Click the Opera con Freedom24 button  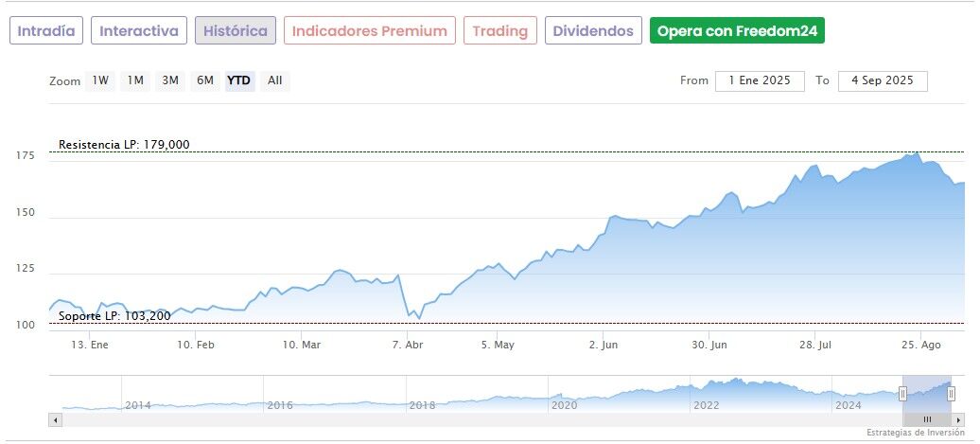click(x=737, y=30)
